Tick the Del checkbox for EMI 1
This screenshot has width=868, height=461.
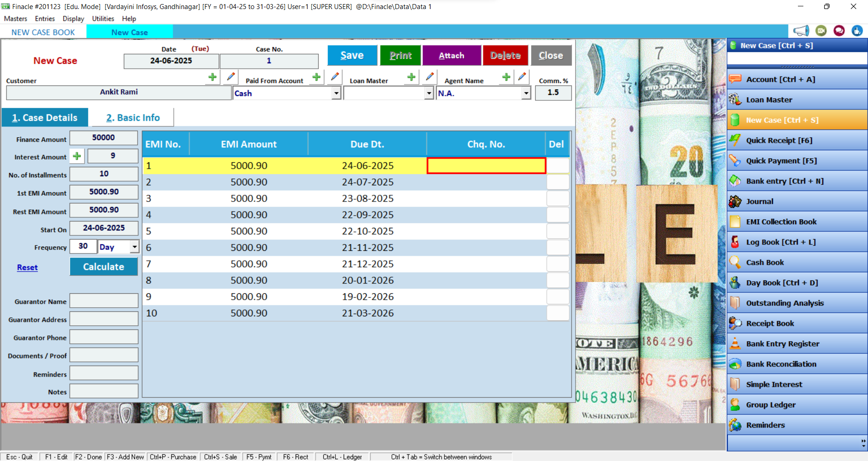click(x=557, y=166)
